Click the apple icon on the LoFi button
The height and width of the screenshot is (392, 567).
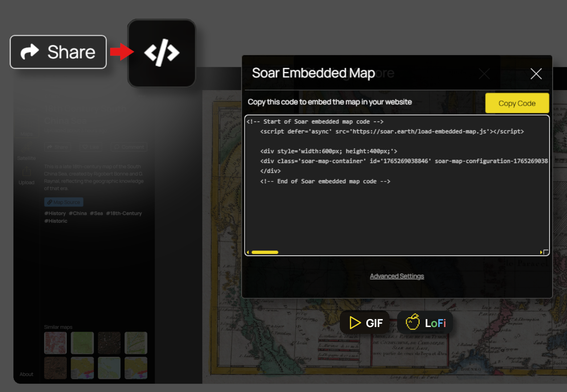(x=413, y=322)
